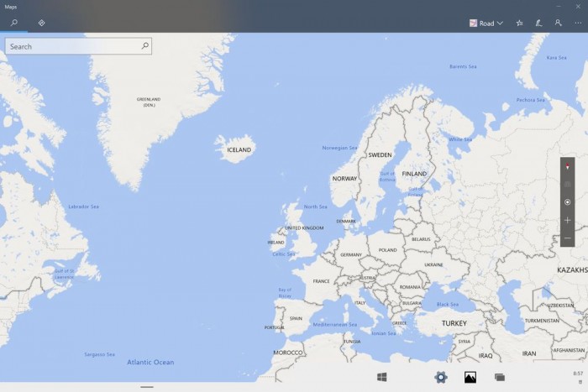Click the IRAN label
The width and height of the screenshot is (588, 392).
(529, 353)
